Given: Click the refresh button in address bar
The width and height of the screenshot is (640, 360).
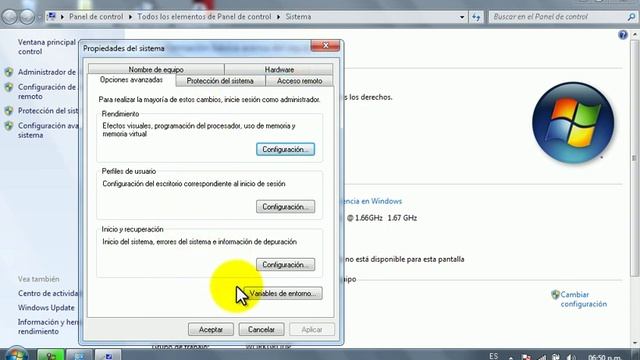Looking at the screenshot, I should click(476, 17).
